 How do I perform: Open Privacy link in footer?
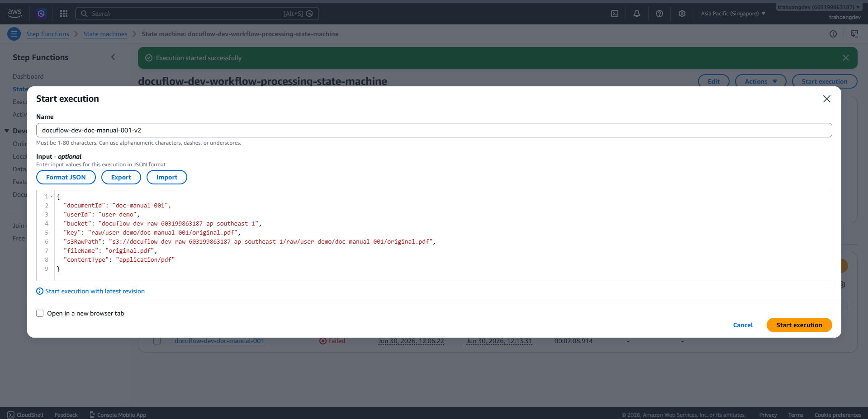[x=768, y=414]
